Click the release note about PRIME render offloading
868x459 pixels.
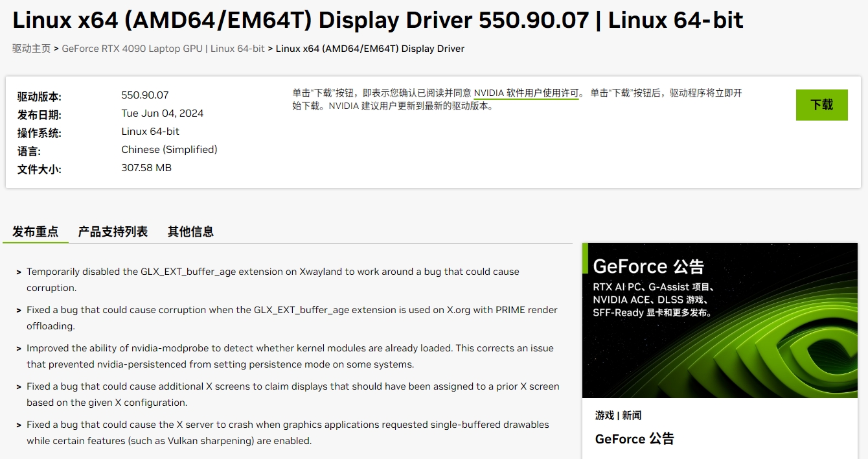[x=291, y=318]
